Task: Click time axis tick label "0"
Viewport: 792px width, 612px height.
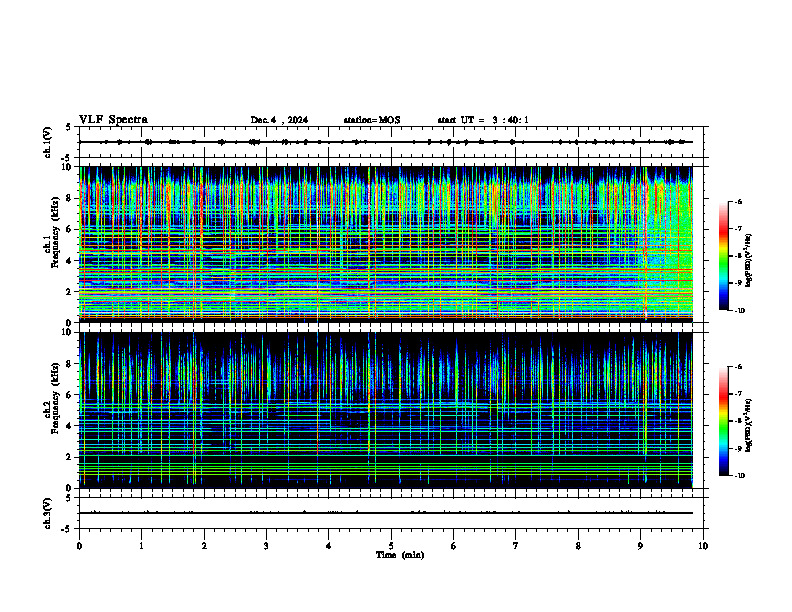Action: tap(79, 546)
